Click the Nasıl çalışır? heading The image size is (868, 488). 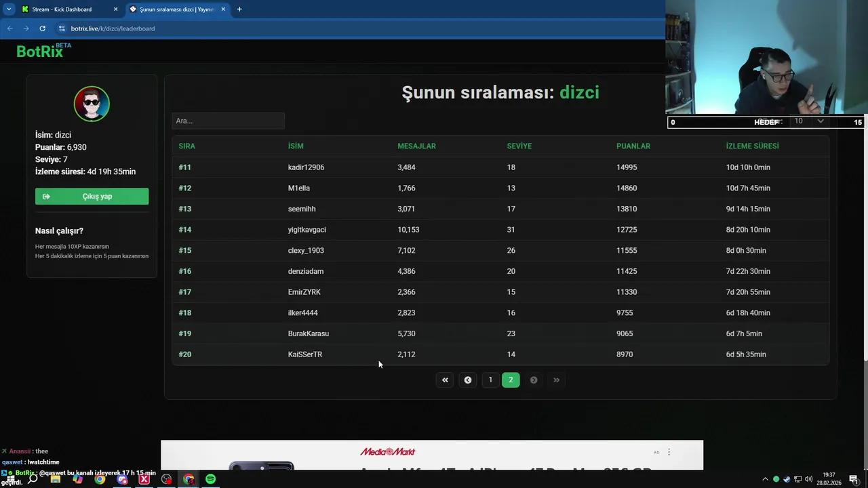coord(59,231)
